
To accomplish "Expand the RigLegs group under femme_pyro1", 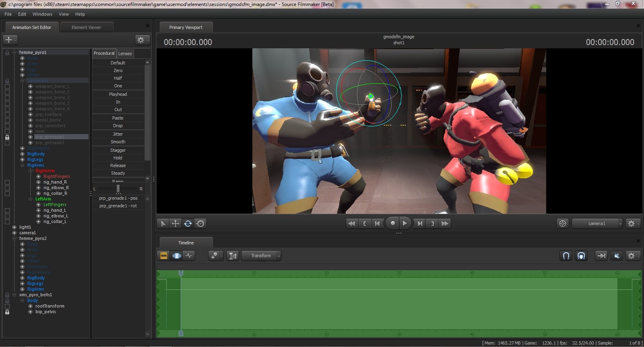I will pyautogui.click(x=23, y=159).
